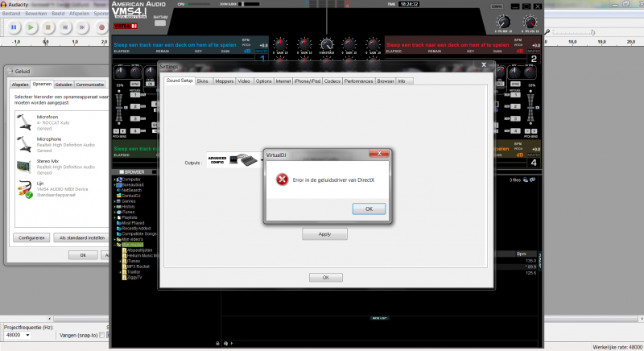This screenshot has width=644, height=351.
Task: Skip to start in Audacity transport
Action: click(x=65, y=27)
